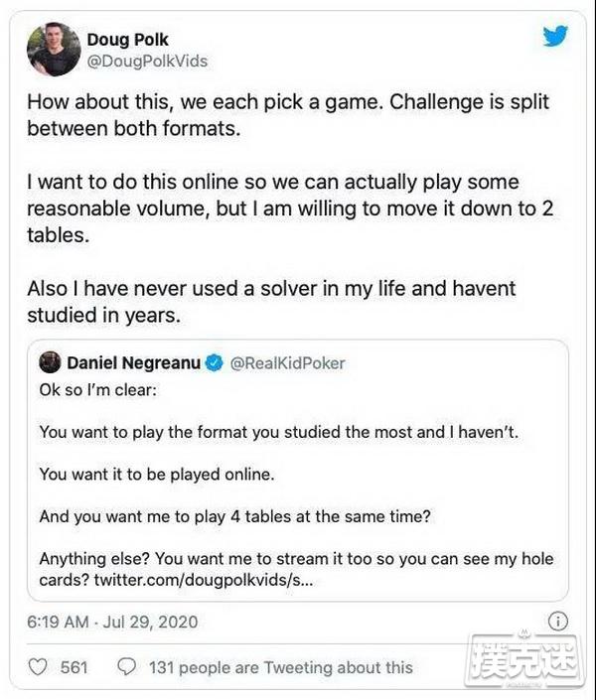596x700 pixels.
Task: Click the reply speech bubble icon
Action: point(126,667)
